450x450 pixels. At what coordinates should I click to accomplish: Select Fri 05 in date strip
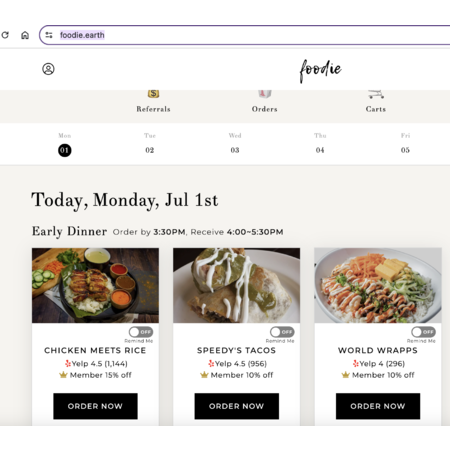(x=405, y=144)
